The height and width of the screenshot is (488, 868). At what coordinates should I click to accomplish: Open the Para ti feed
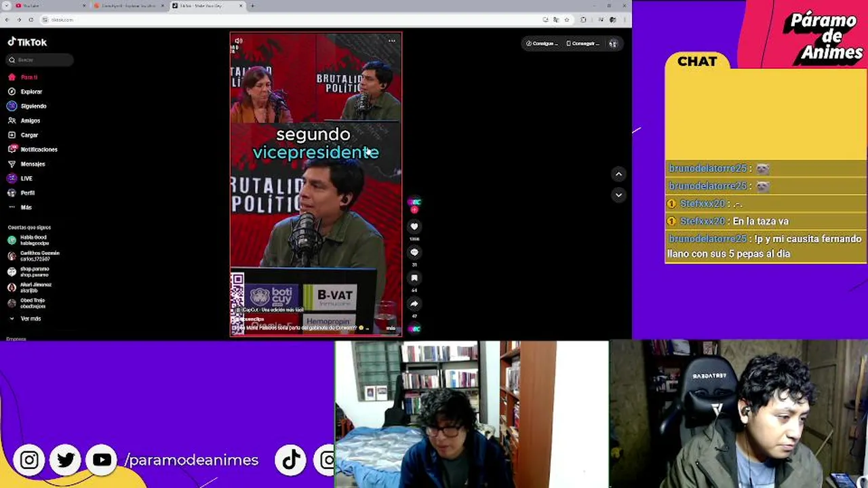tap(22, 77)
